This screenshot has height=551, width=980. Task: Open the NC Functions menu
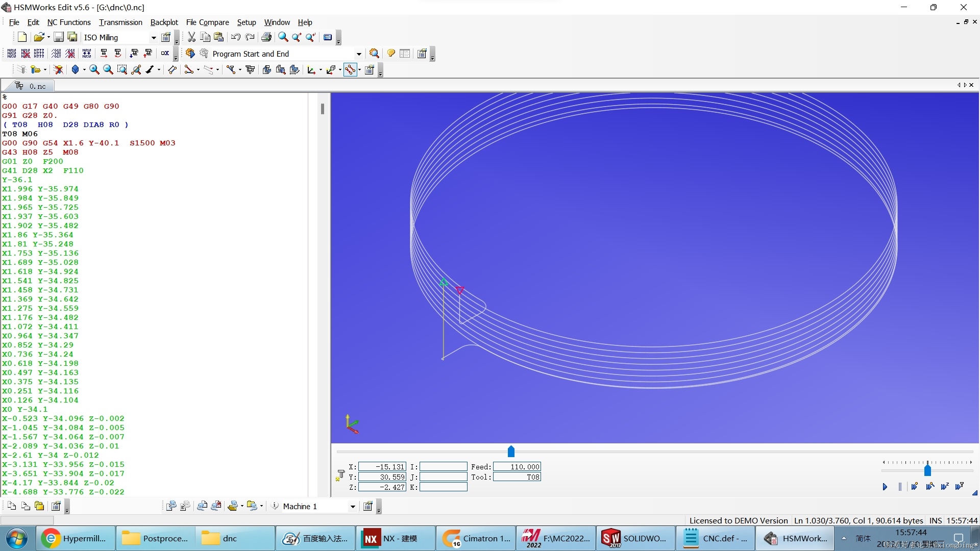tap(69, 22)
